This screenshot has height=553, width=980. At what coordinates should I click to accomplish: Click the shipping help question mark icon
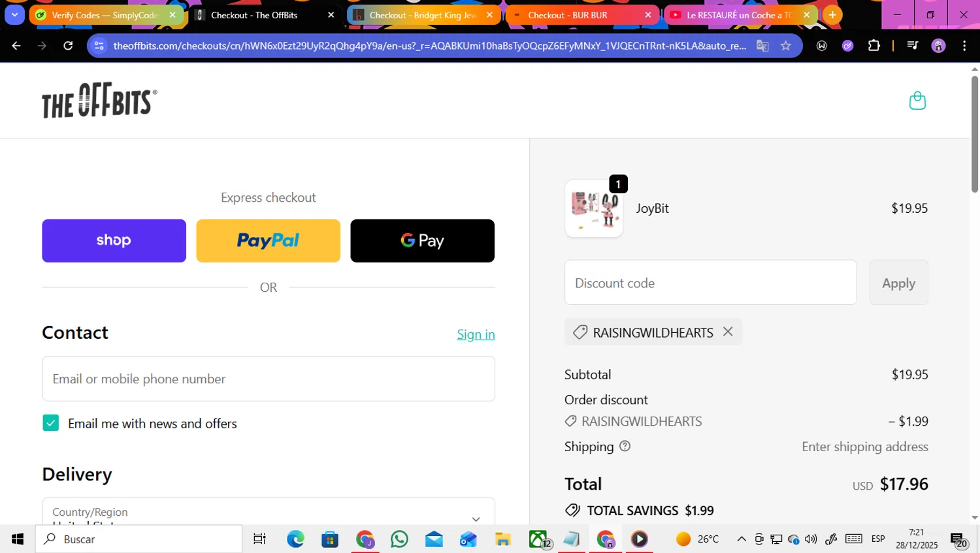pyautogui.click(x=625, y=446)
